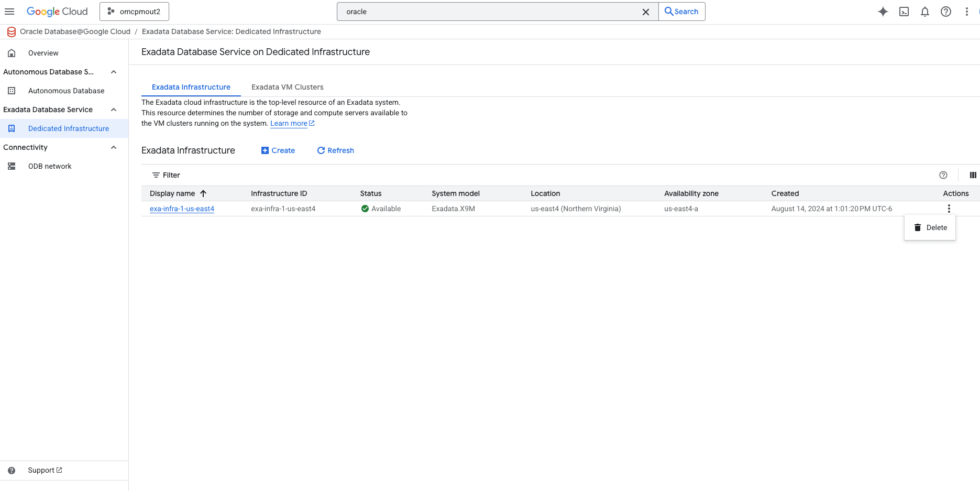
Task: Click the ODB network sidebar icon
Action: [x=12, y=166]
